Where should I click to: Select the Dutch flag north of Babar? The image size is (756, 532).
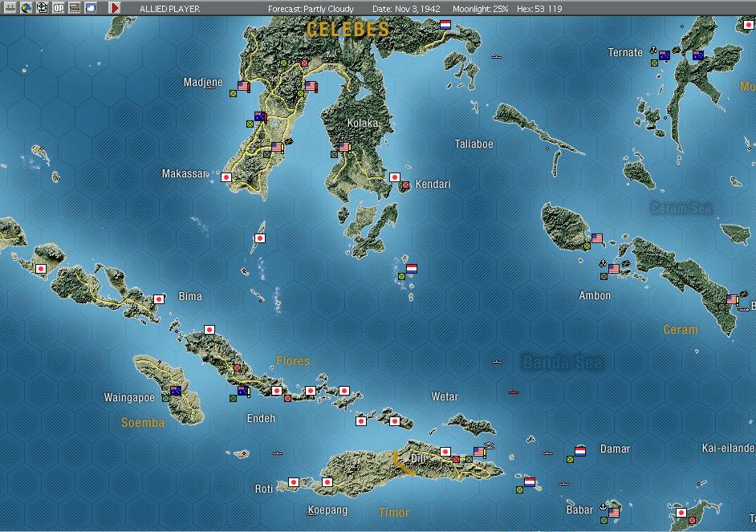click(x=530, y=482)
